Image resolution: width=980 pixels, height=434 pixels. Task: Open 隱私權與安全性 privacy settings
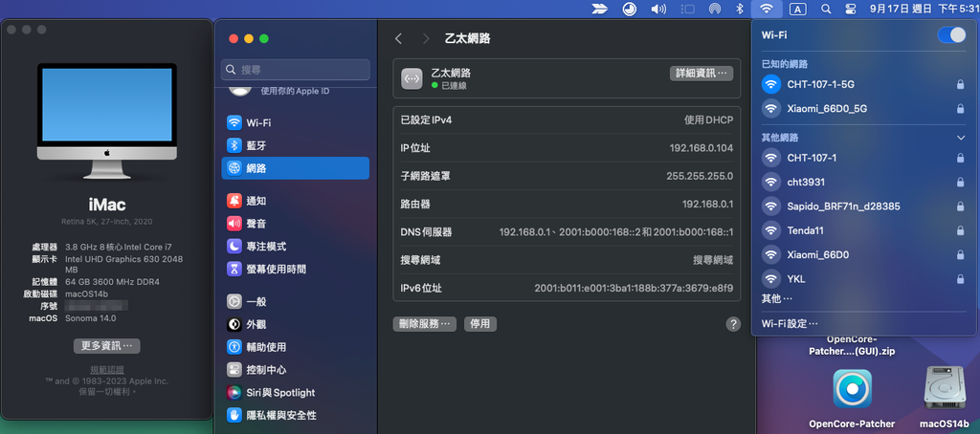295,415
